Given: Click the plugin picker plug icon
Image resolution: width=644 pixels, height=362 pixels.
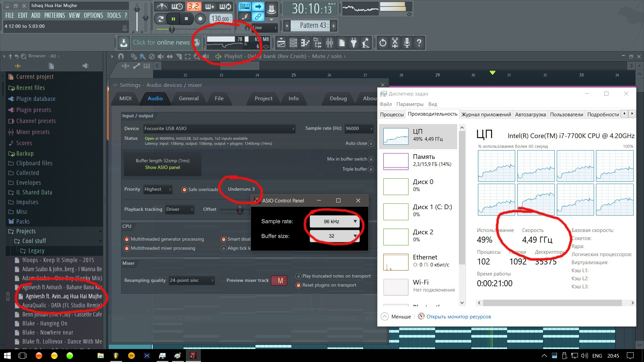Looking at the screenshot, I should pyautogui.click(x=354, y=43).
